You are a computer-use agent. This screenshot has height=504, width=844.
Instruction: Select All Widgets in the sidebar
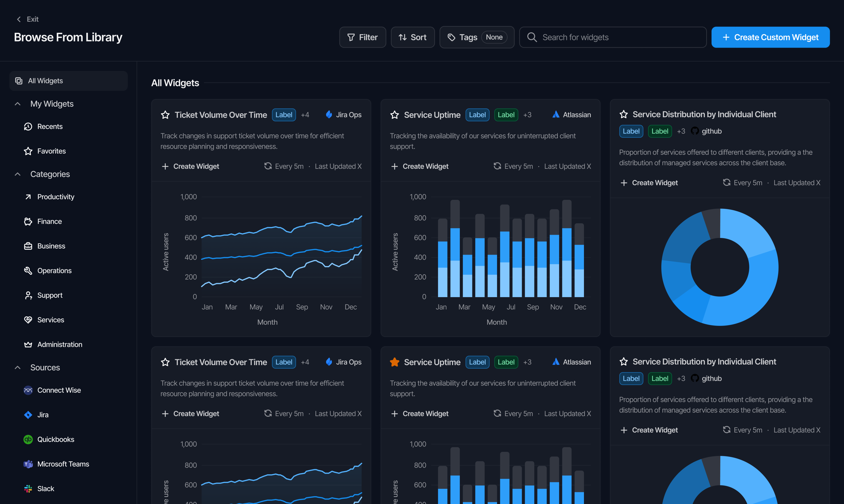tap(69, 81)
